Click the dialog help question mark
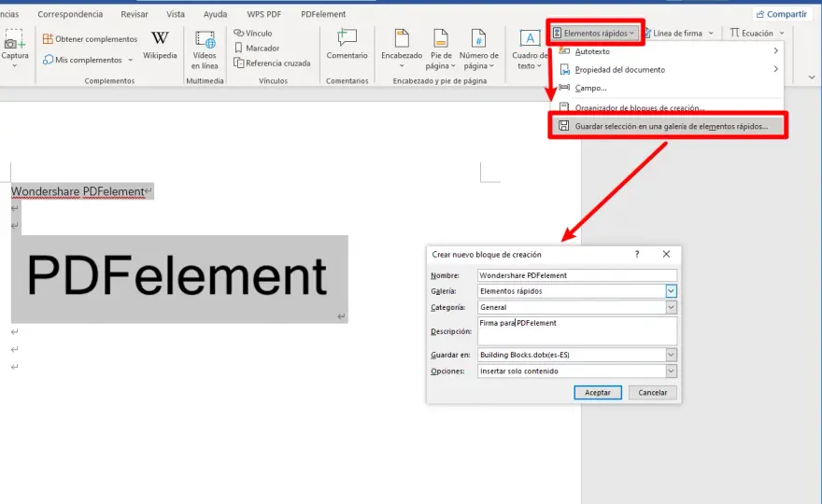This screenshot has width=822, height=504. click(x=637, y=254)
